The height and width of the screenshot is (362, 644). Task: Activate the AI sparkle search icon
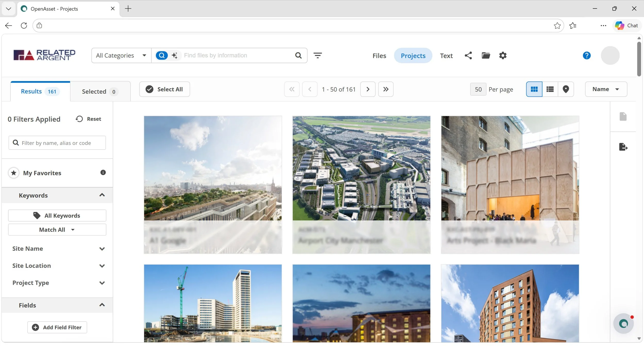pyautogui.click(x=175, y=55)
